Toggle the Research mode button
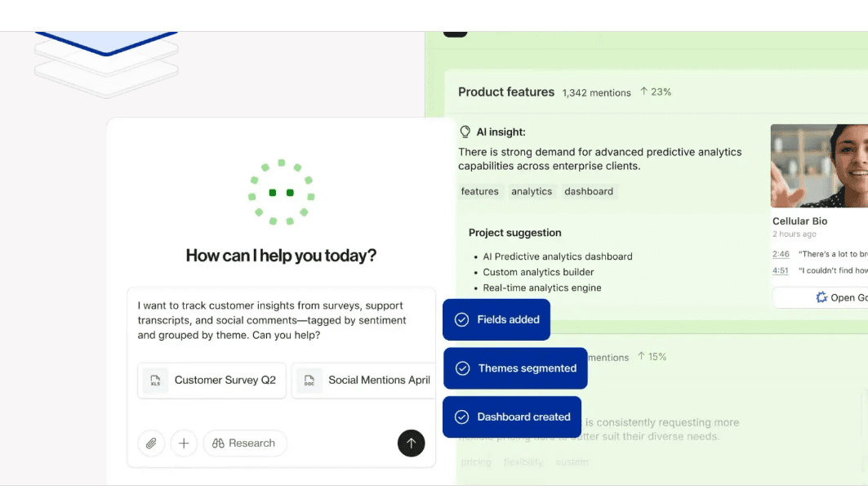The height and width of the screenshot is (486, 868). pyautogui.click(x=245, y=444)
